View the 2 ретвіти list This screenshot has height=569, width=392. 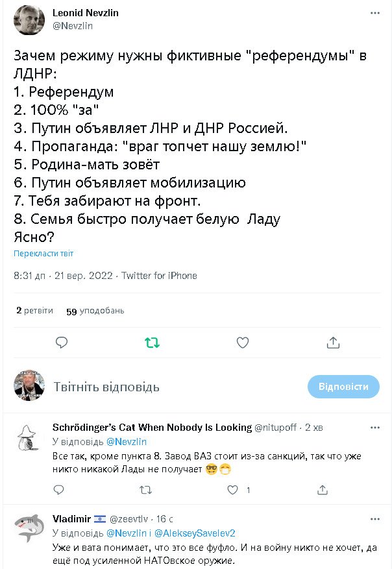point(34,311)
